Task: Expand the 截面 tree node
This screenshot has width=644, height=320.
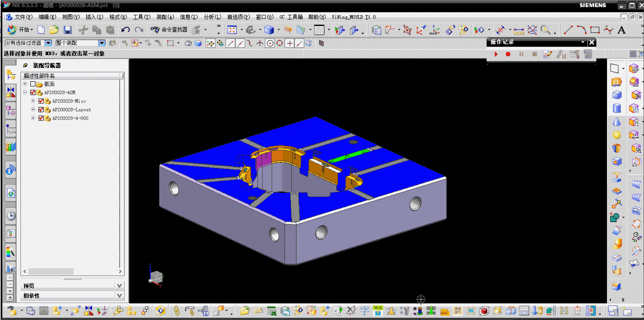Action: pos(25,84)
